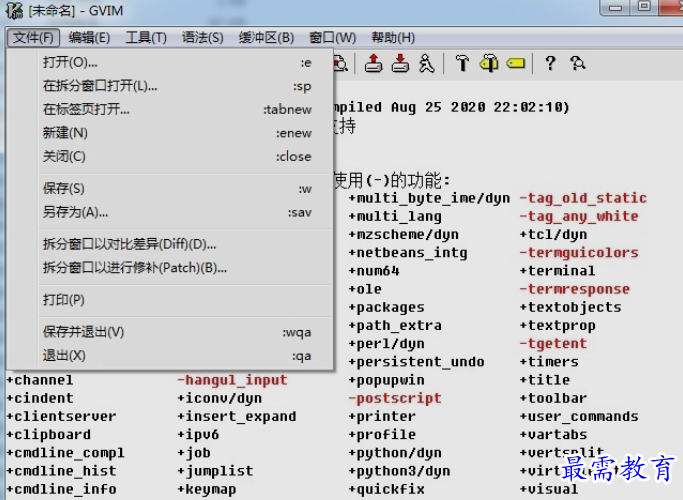Click the +python3/dyn feature text
Screen dimensions: 683x500
(399, 471)
